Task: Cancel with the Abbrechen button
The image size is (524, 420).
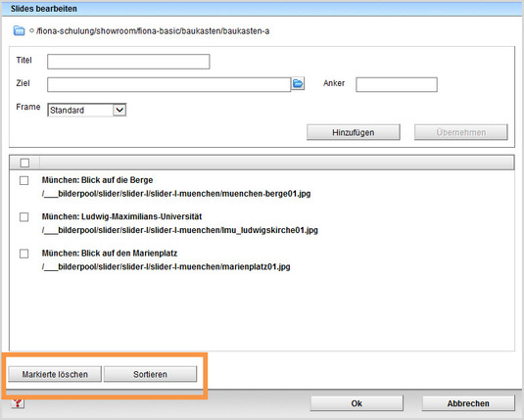Action: [468, 403]
